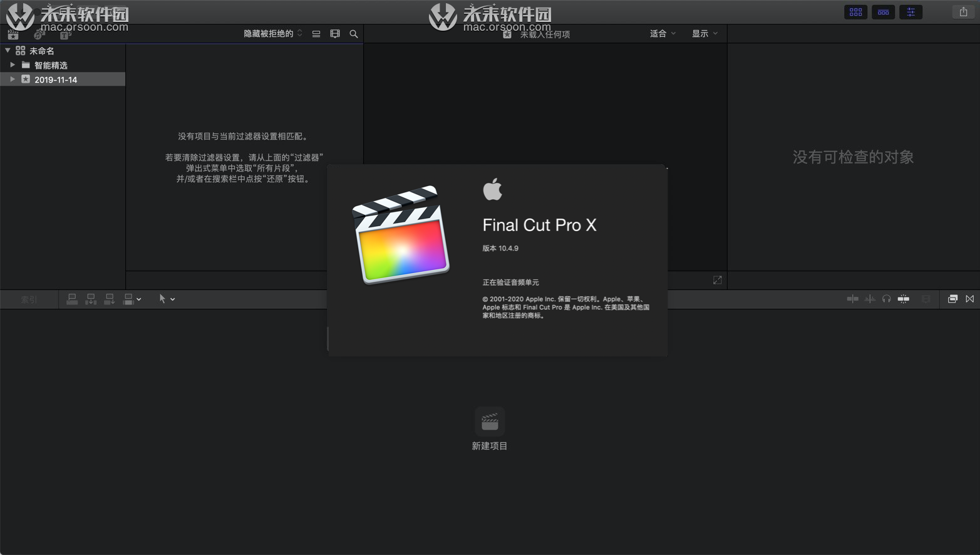Open the edit mode options chevron
This screenshot has width=980, height=555.
pyautogui.click(x=139, y=299)
